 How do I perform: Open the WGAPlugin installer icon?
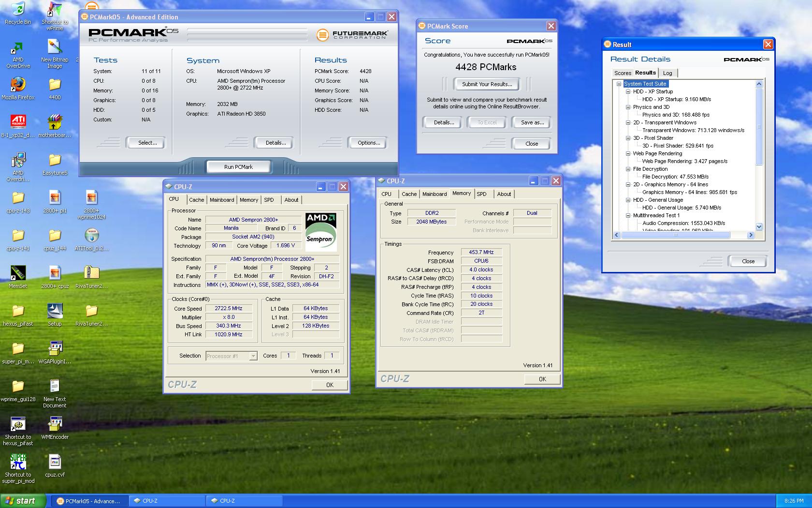point(55,353)
